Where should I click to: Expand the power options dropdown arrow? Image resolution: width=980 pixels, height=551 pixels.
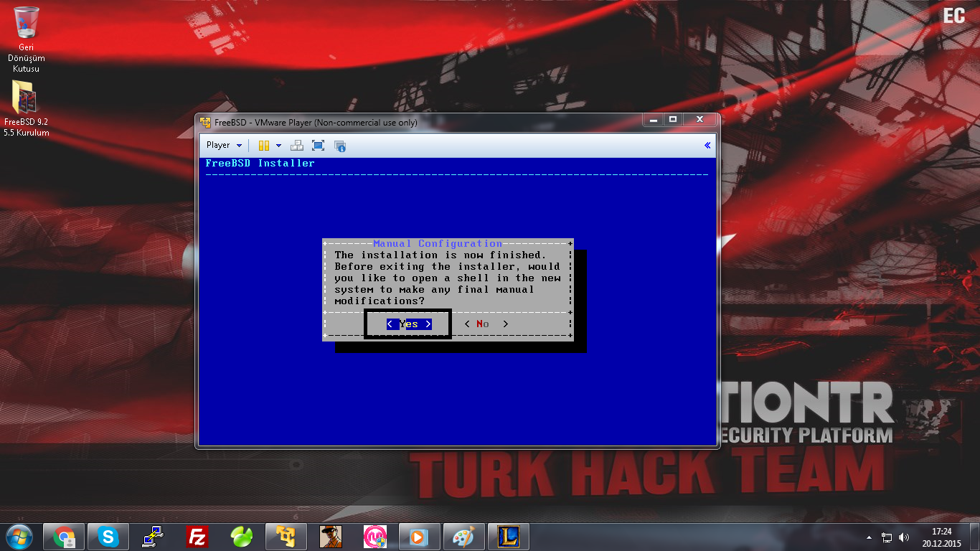[x=278, y=146]
